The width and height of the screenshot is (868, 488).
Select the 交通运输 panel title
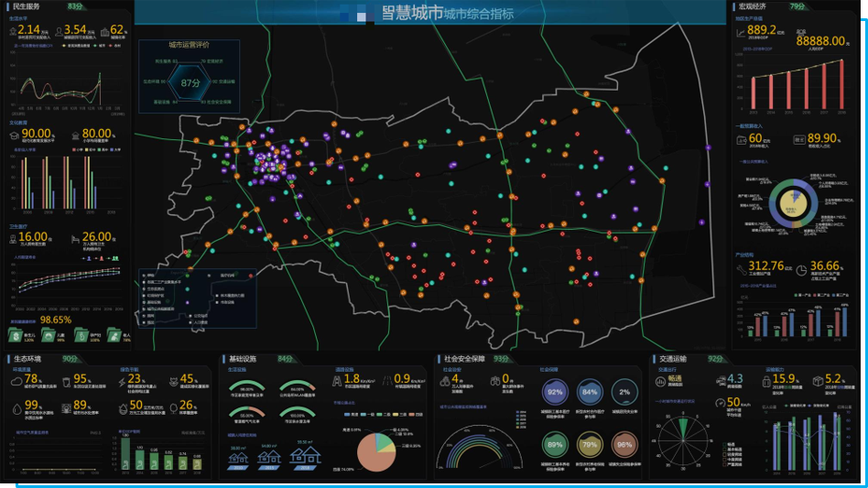tap(675, 359)
